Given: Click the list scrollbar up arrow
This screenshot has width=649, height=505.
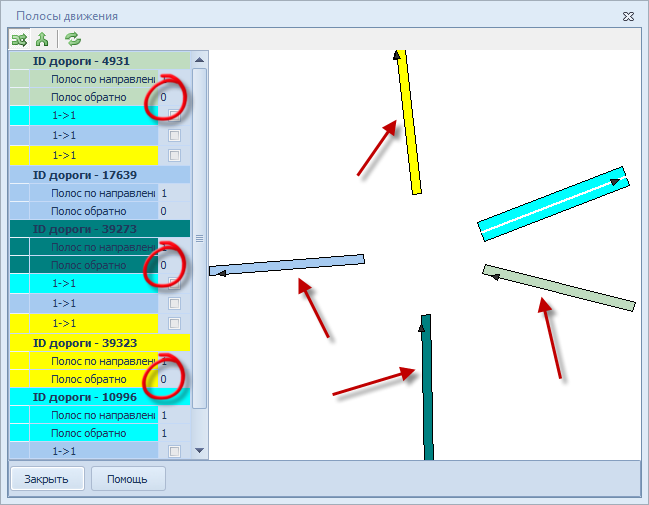Looking at the screenshot, I should [199, 60].
